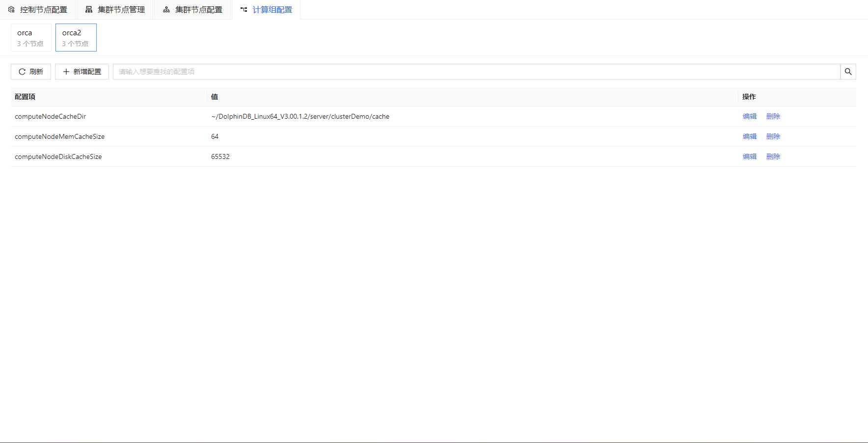The width and height of the screenshot is (868, 443).
Task: Click the gear icon on 控制节点配置 tab
Action: coord(11,10)
